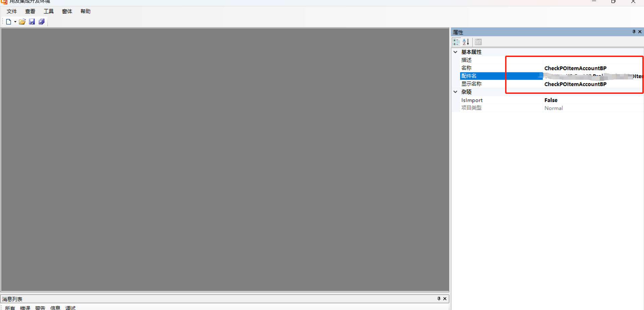The height and width of the screenshot is (310, 644).
Task: Open the 帮助 menu
Action: 86,11
